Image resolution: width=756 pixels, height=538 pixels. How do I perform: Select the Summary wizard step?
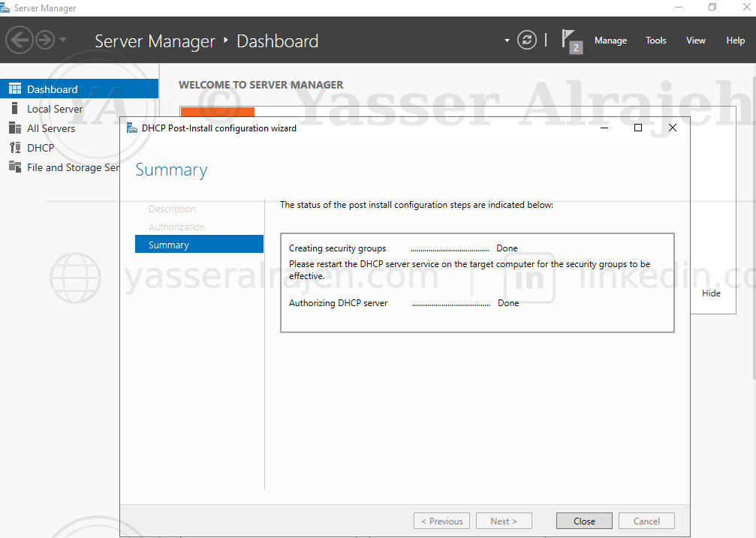[x=199, y=245]
